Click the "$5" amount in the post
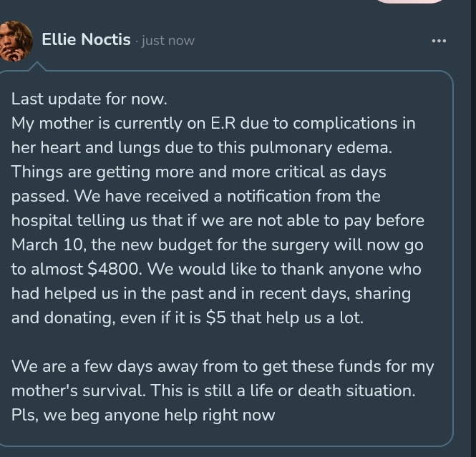 coord(215,318)
